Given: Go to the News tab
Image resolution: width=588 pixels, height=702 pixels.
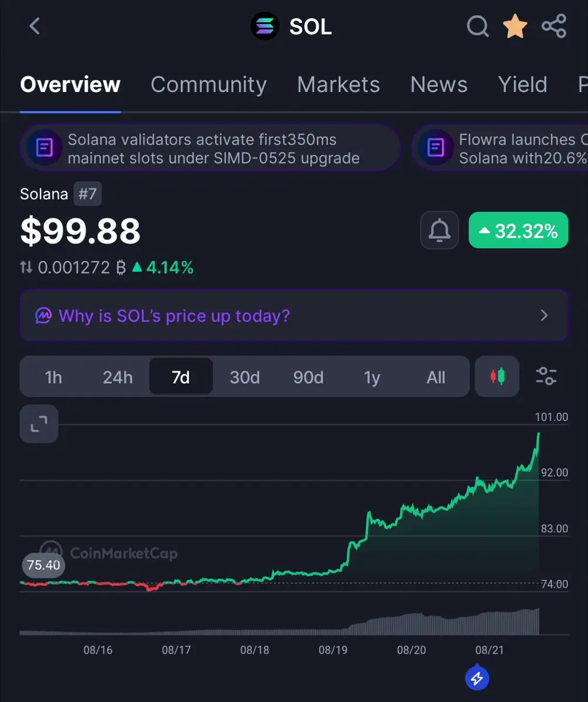Looking at the screenshot, I should click(439, 85).
